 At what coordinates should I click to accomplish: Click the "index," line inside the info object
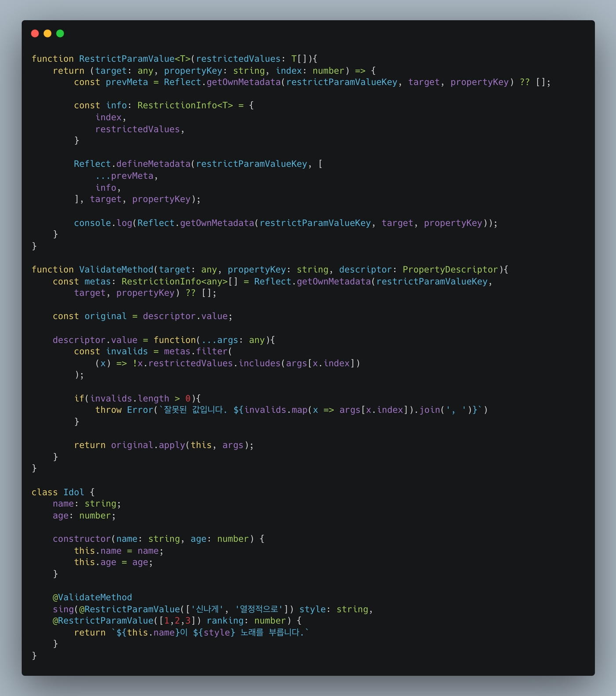click(111, 117)
